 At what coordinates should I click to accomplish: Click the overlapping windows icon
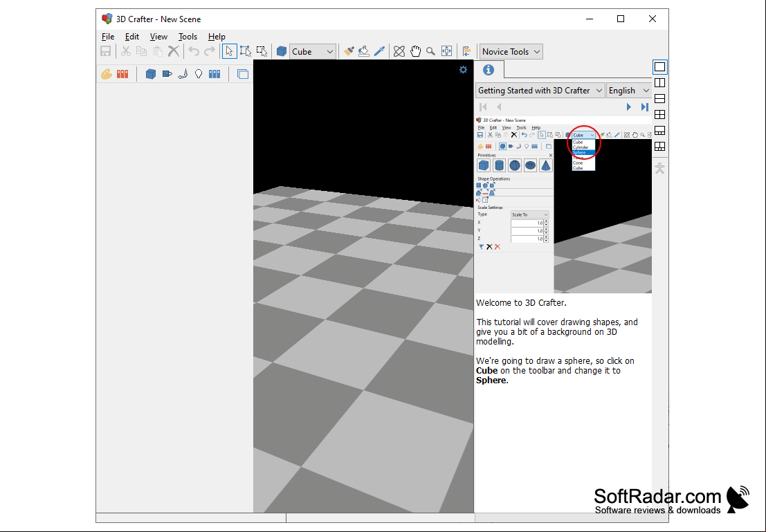pyautogui.click(x=243, y=74)
